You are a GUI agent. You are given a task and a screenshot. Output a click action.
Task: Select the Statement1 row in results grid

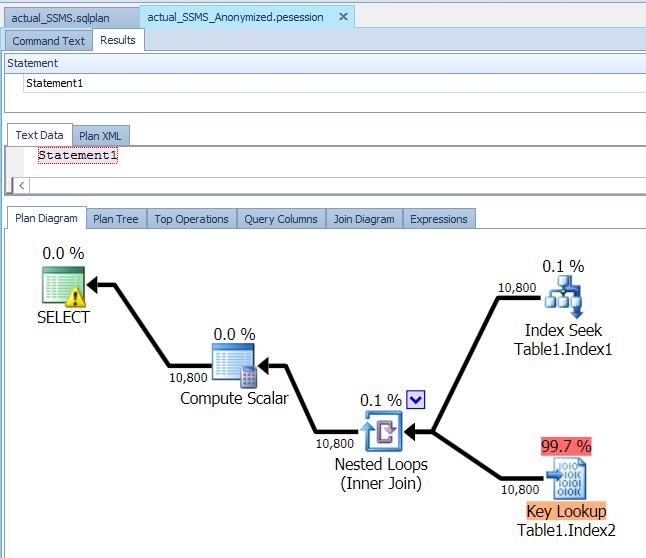coord(55,83)
